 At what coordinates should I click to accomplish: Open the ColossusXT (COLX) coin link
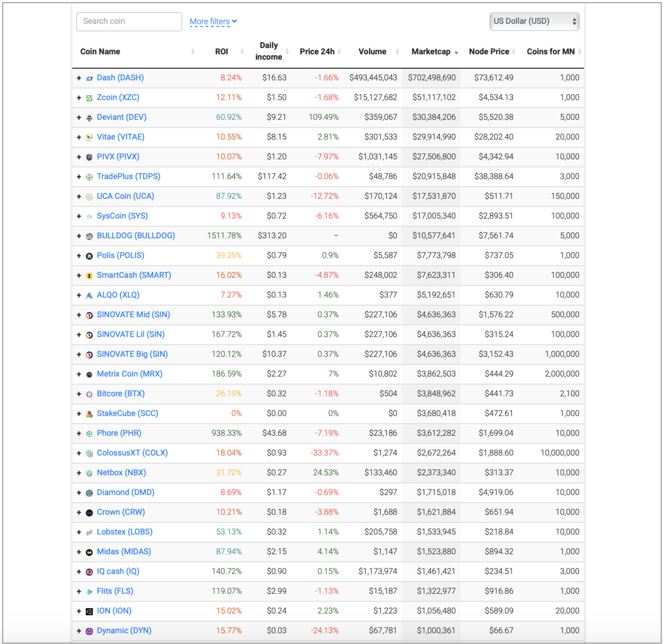[132, 453]
